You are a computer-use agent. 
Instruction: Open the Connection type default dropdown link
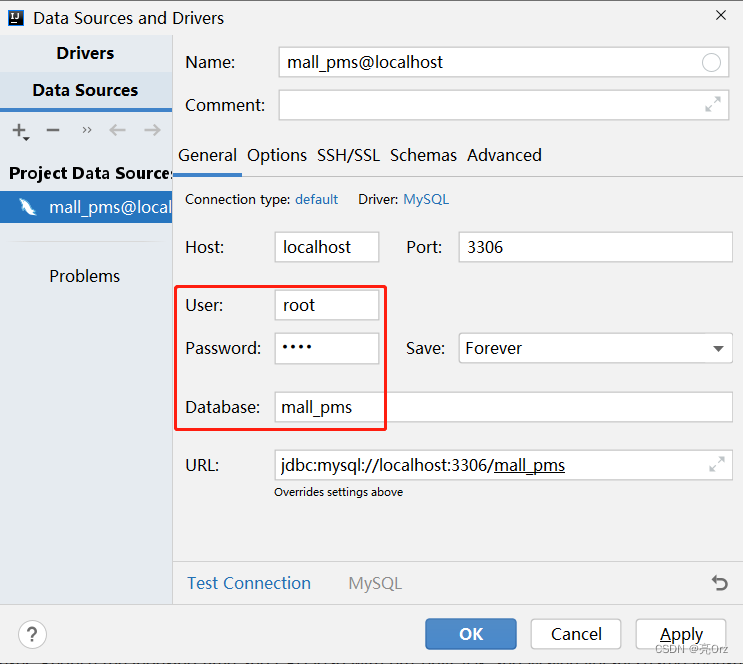317,200
